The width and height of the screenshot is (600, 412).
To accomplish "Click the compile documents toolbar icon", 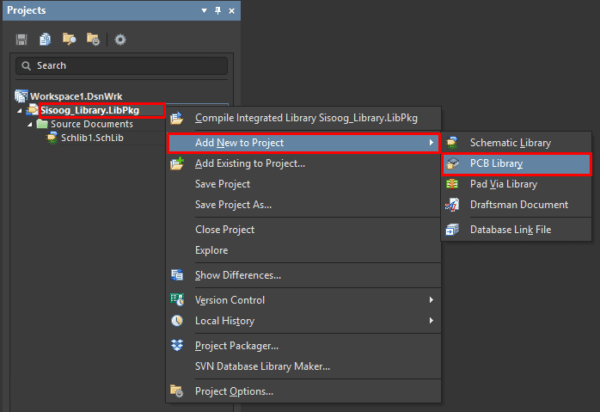I will coord(45,39).
